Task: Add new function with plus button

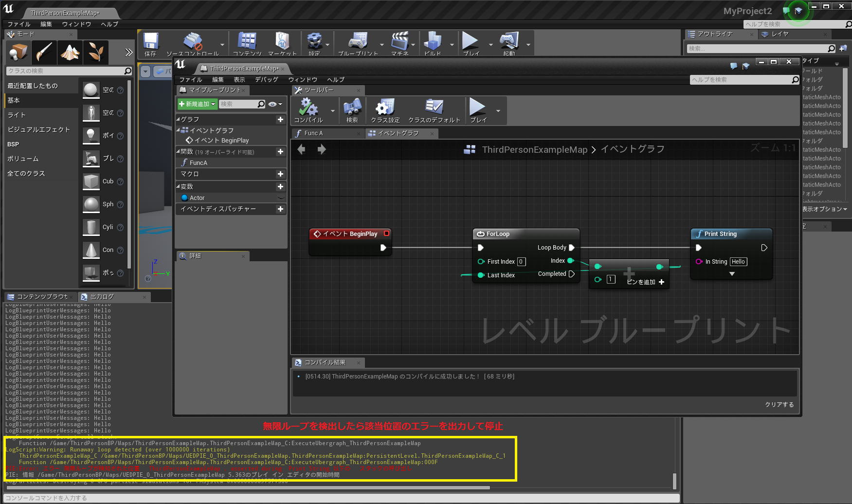Action: click(x=280, y=152)
